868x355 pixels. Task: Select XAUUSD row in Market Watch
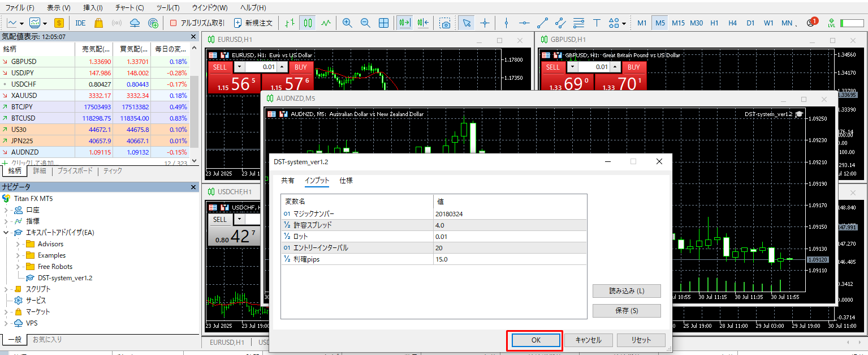pyautogui.click(x=95, y=96)
